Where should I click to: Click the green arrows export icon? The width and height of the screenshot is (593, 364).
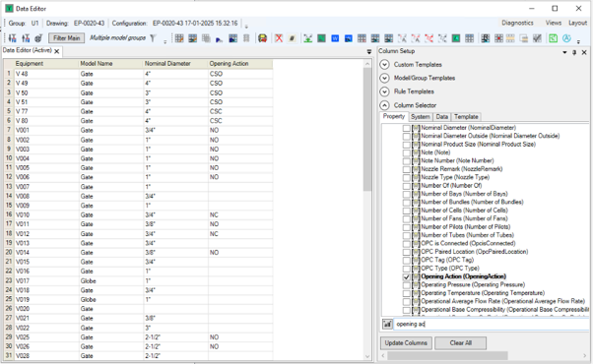(308, 38)
